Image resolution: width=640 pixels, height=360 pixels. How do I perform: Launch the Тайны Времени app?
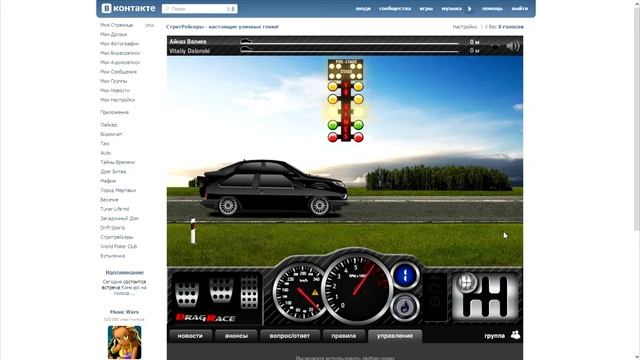pyautogui.click(x=118, y=162)
